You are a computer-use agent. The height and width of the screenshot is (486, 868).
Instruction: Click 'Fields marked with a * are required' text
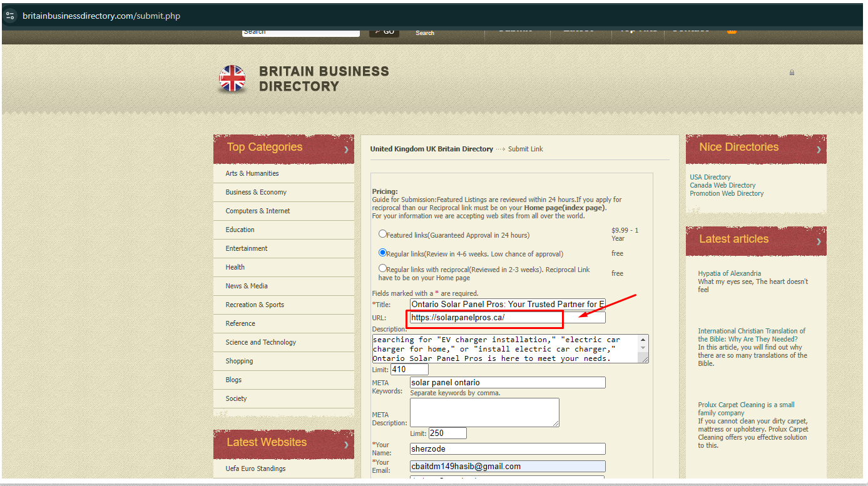click(x=425, y=293)
